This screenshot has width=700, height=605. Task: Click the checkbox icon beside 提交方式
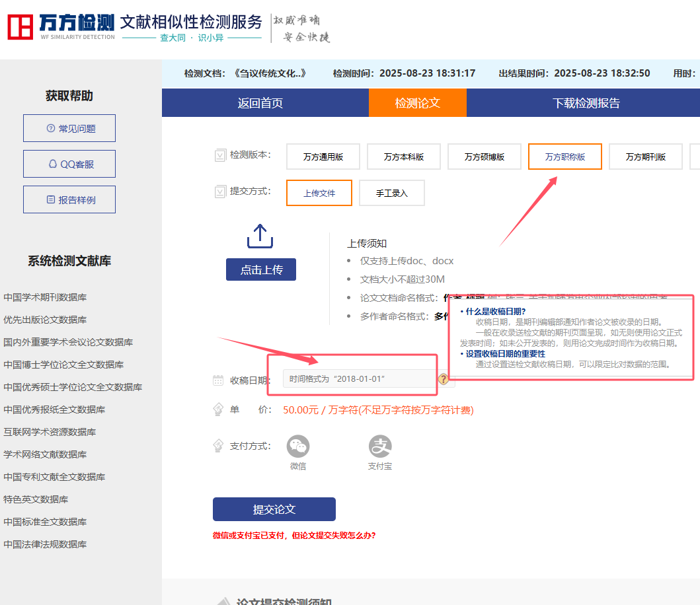click(221, 192)
